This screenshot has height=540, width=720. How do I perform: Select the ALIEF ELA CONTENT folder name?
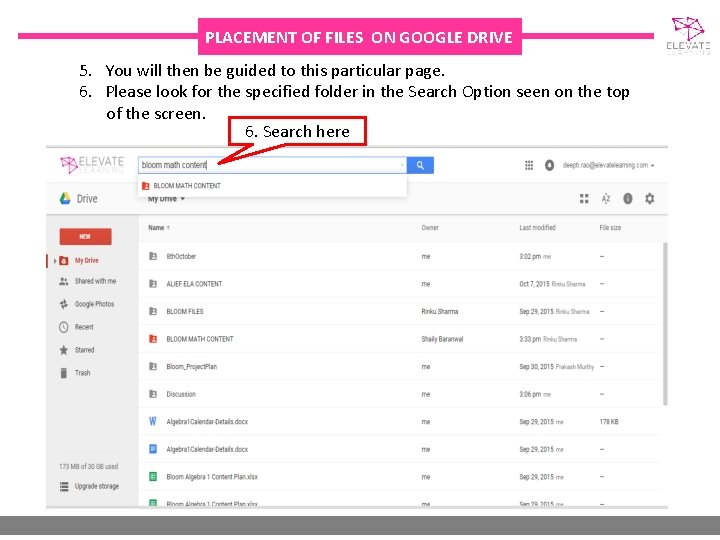[194, 284]
